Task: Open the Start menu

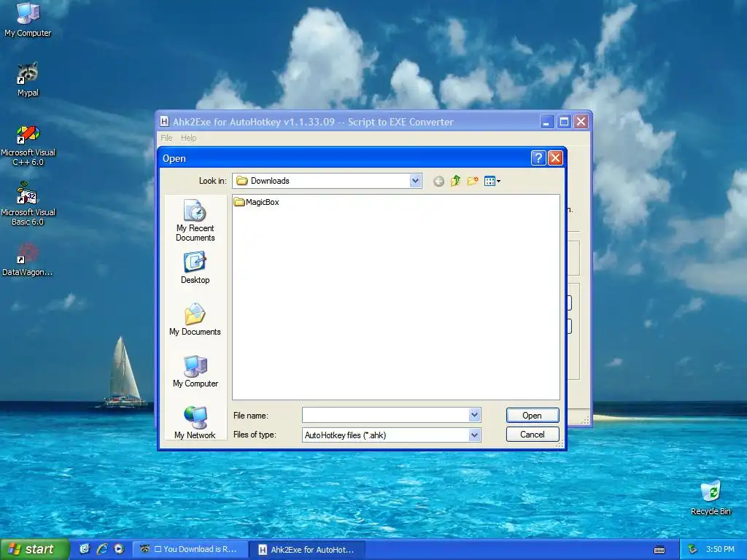Action: [x=35, y=549]
